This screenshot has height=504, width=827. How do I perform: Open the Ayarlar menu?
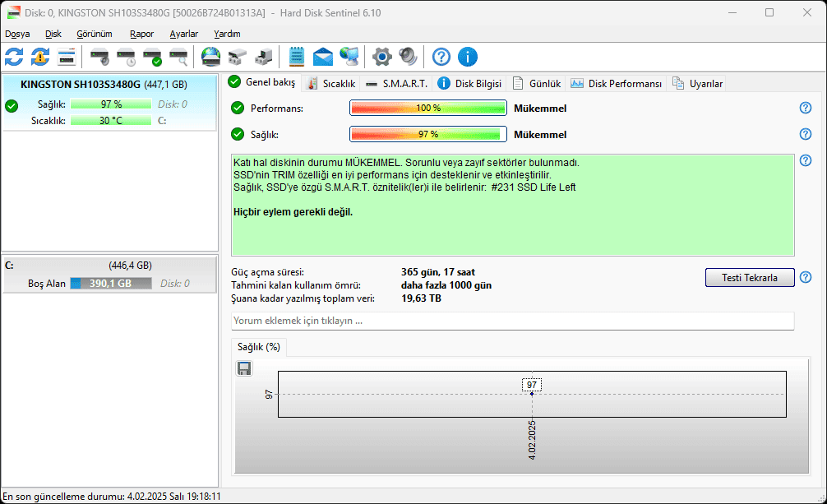tap(184, 34)
